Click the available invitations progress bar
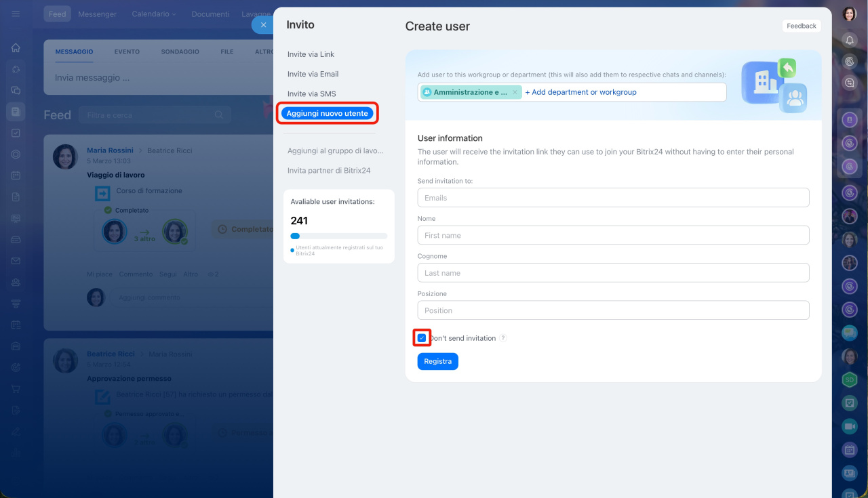This screenshot has width=868, height=498. [338, 236]
